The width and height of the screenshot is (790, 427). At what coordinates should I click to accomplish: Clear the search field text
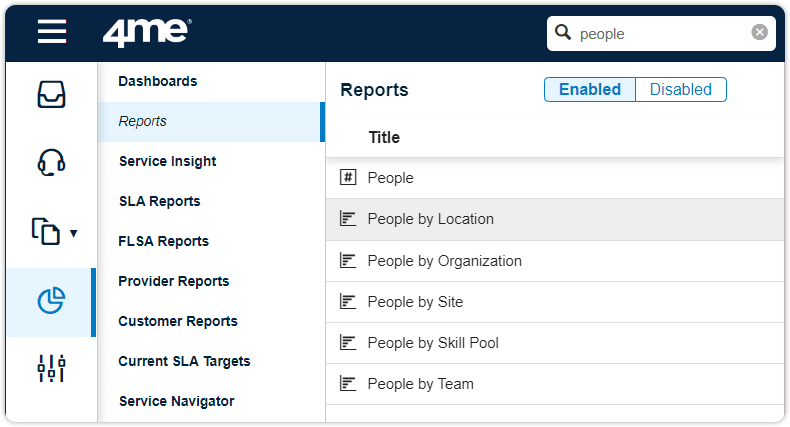pos(759,32)
